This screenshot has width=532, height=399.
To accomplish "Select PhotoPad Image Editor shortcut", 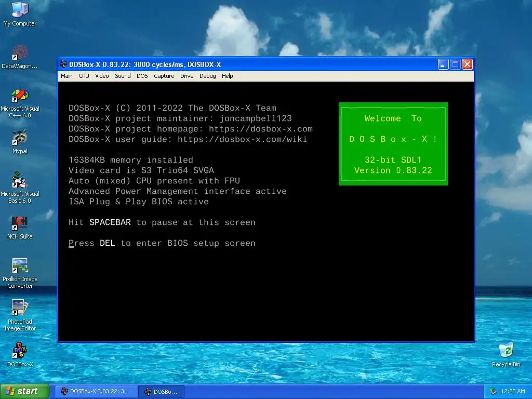I will [20, 315].
